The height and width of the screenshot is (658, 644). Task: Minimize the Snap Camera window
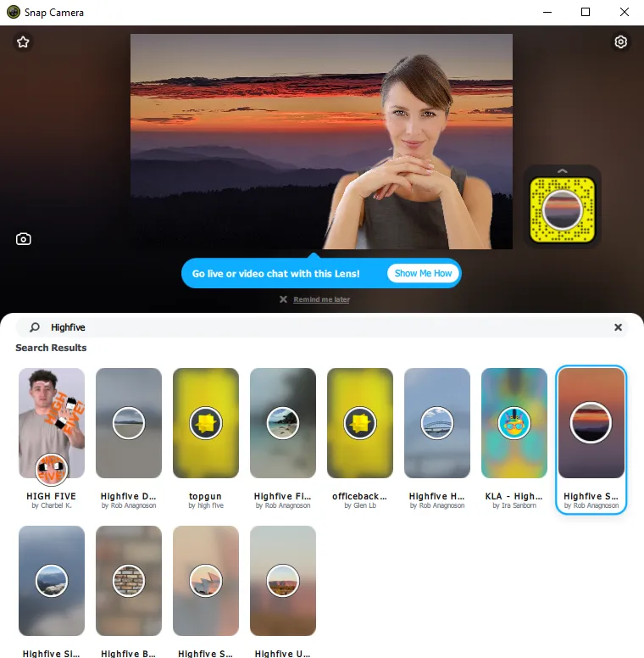[547, 12]
